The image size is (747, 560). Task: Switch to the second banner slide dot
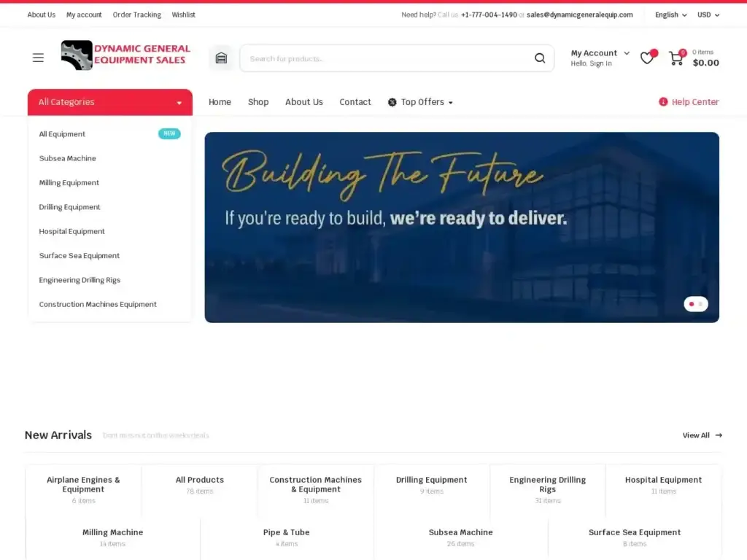(x=700, y=304)
